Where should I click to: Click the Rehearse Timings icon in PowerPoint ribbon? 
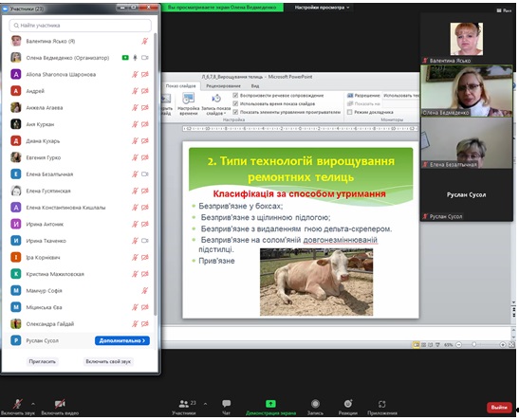point(188,99)
